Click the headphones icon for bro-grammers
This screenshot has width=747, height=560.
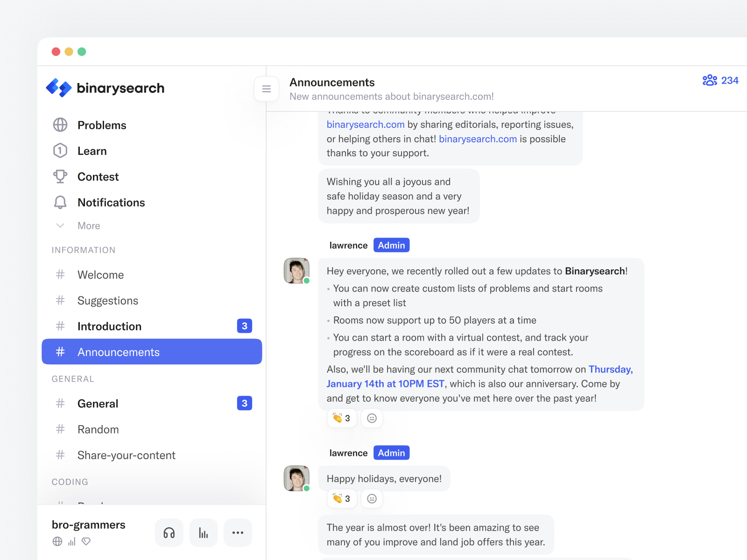tap(169, 532)
